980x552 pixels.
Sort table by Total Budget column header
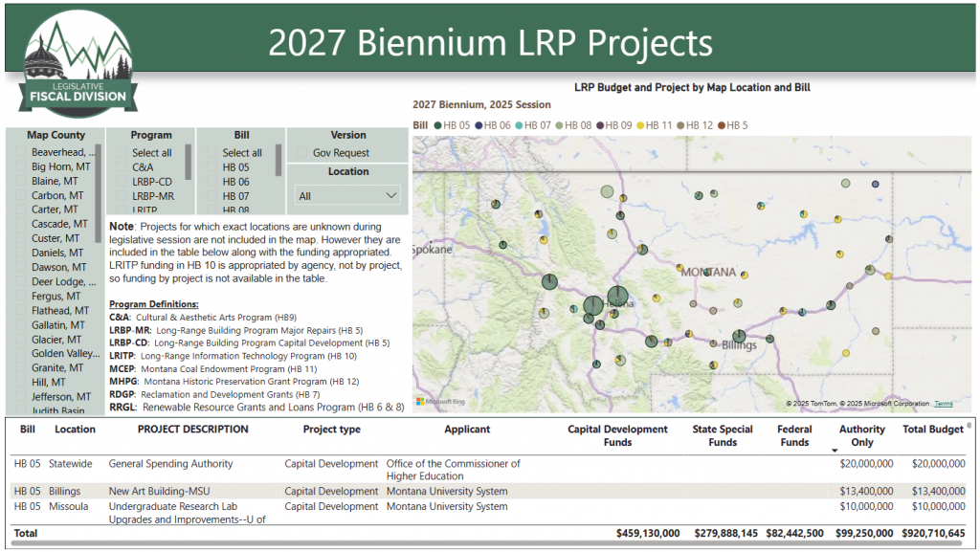[932, 430]
